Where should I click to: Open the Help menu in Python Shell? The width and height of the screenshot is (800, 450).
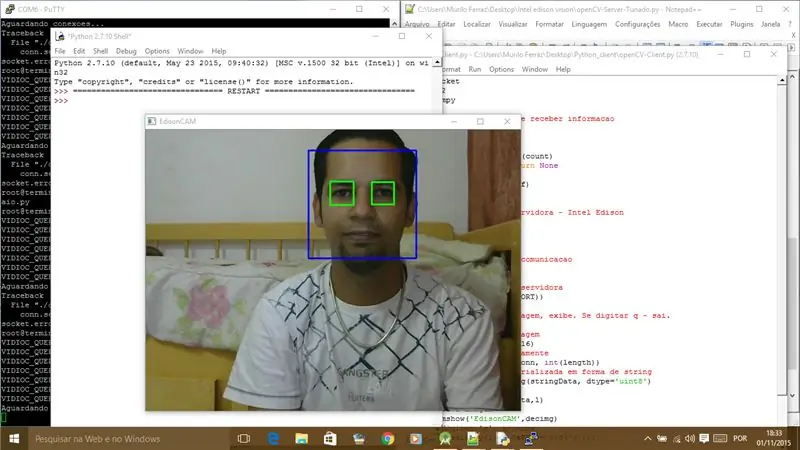click(219, 51)
